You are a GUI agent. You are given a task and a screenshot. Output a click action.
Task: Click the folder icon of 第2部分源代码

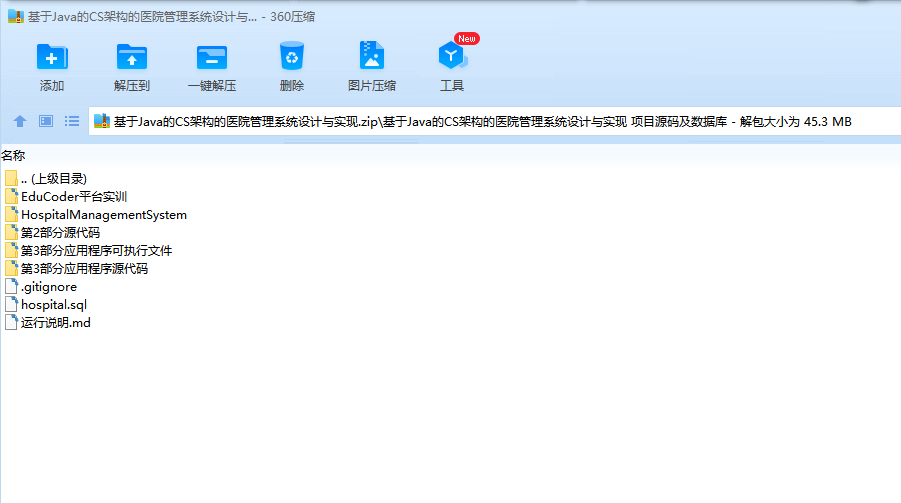[x=11, y=233]
